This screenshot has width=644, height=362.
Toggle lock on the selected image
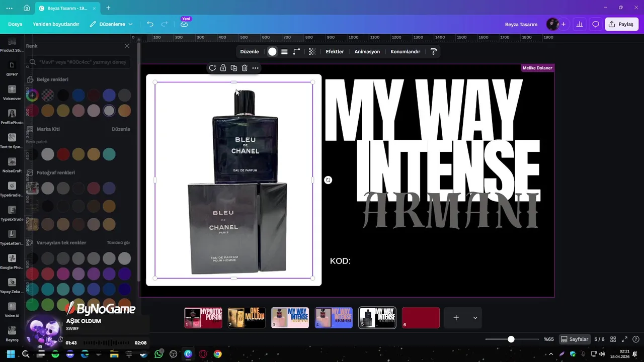223,68
